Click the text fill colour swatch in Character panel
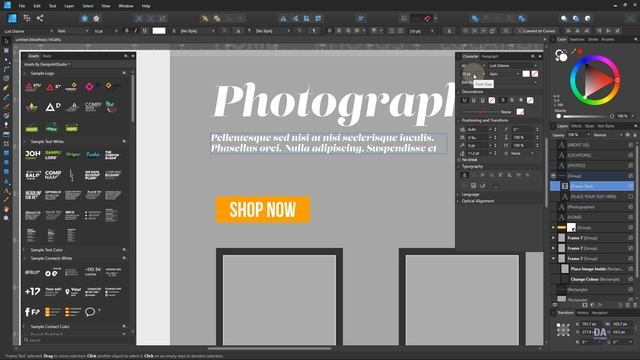Screen dimensions: 640x360 pos(526,74)
